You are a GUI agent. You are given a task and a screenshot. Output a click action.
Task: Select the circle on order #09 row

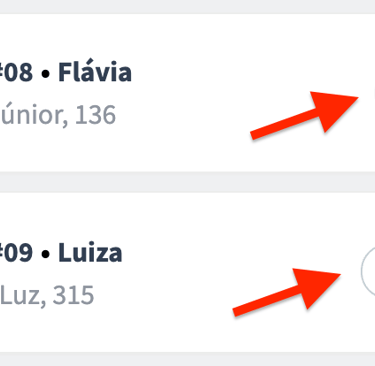[368, 272]
